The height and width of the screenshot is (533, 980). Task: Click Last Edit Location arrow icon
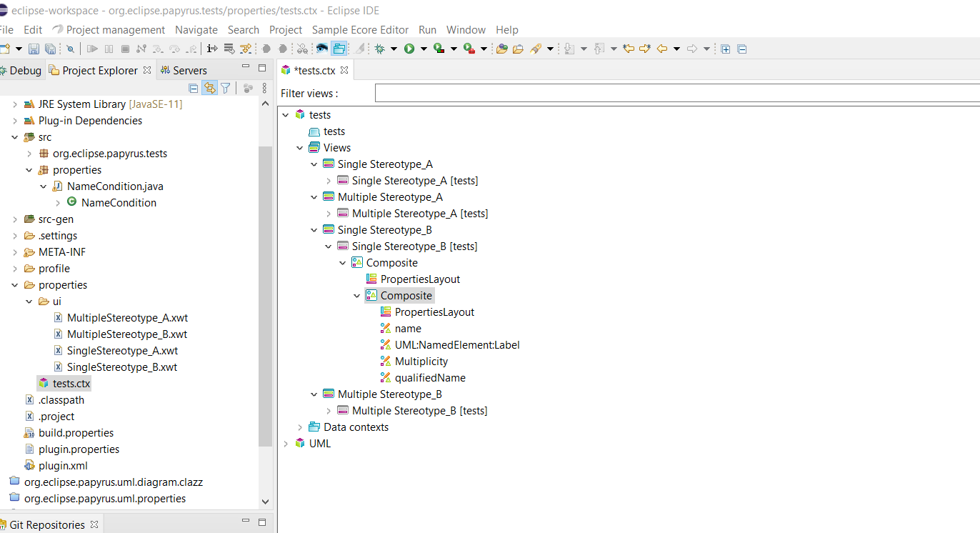point(629,49)
